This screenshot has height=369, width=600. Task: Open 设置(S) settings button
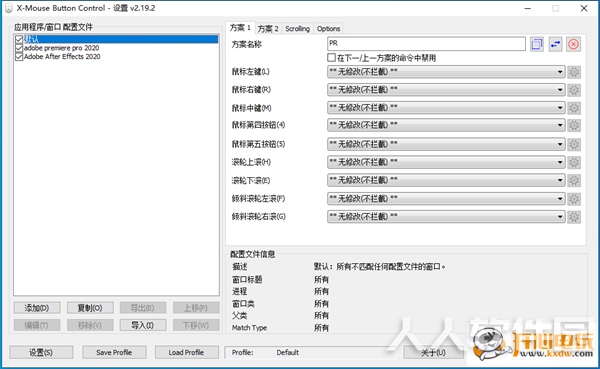41,353
